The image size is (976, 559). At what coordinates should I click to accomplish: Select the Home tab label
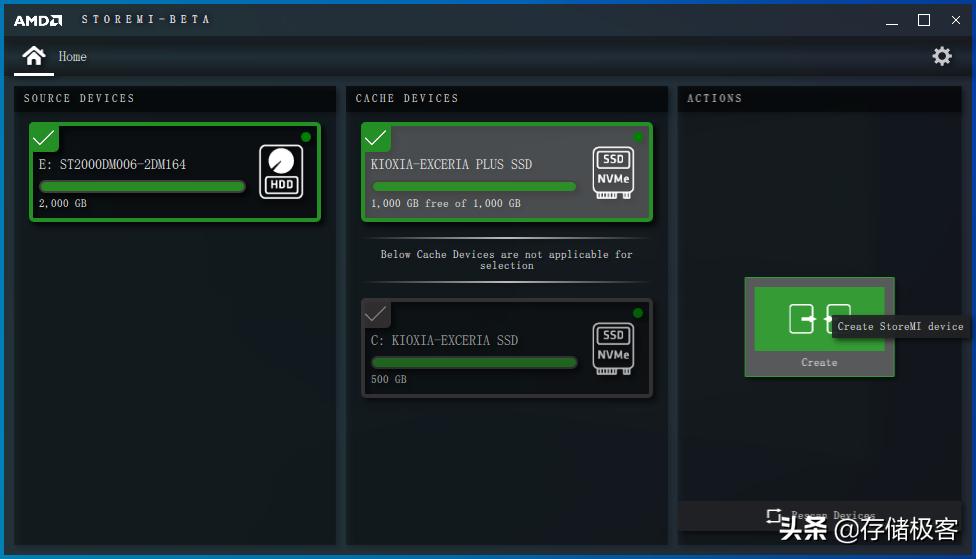72,57
